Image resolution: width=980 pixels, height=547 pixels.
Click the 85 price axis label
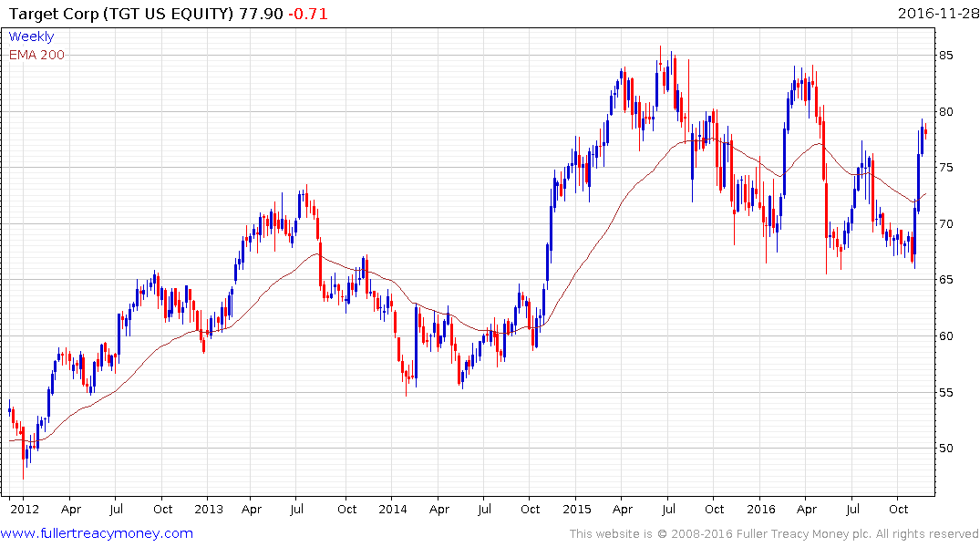pos(945,56)
